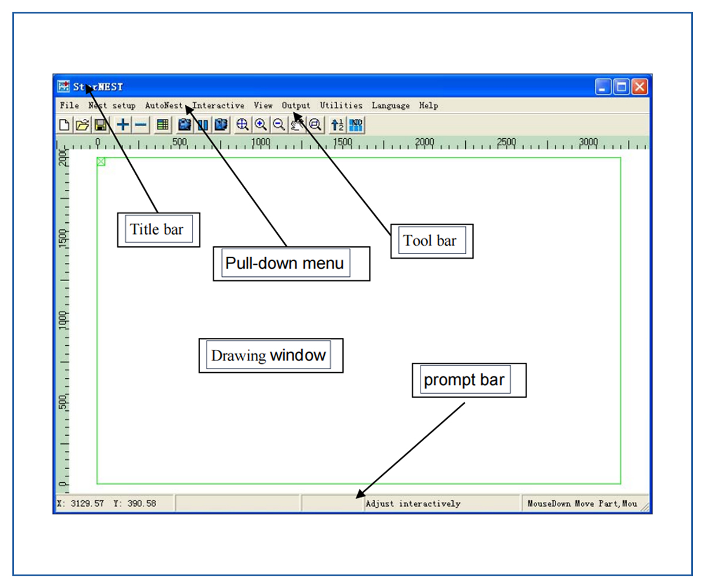This screenshot has width=706, height=588.
Task: Click the blue plus add icon
Action: [123, 125]
